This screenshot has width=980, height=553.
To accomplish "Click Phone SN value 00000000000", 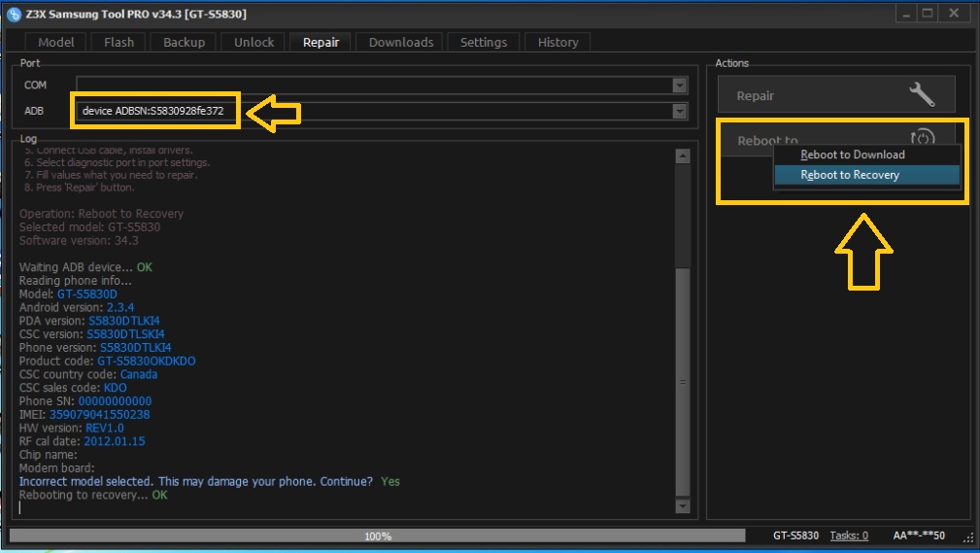I will (x=115, y=401).
